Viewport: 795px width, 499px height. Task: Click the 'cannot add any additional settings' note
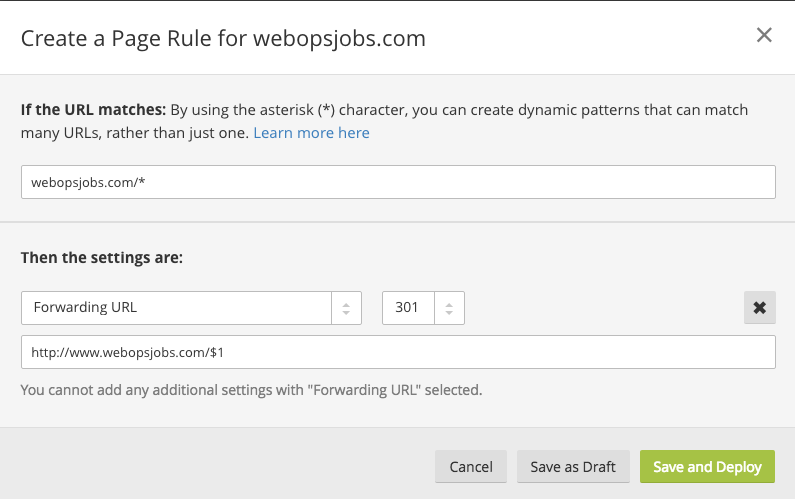[251, 390]
